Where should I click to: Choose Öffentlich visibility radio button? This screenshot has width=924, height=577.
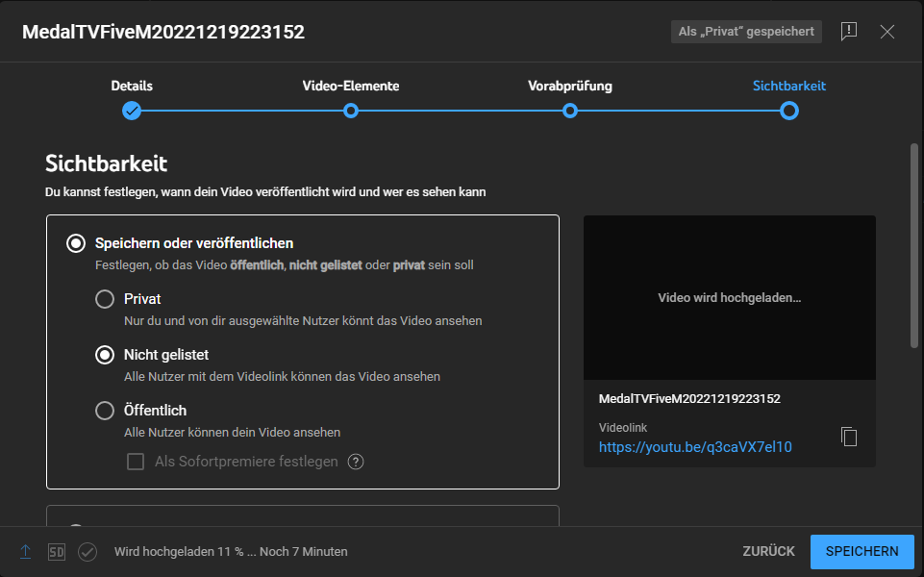tap(105, 411)
